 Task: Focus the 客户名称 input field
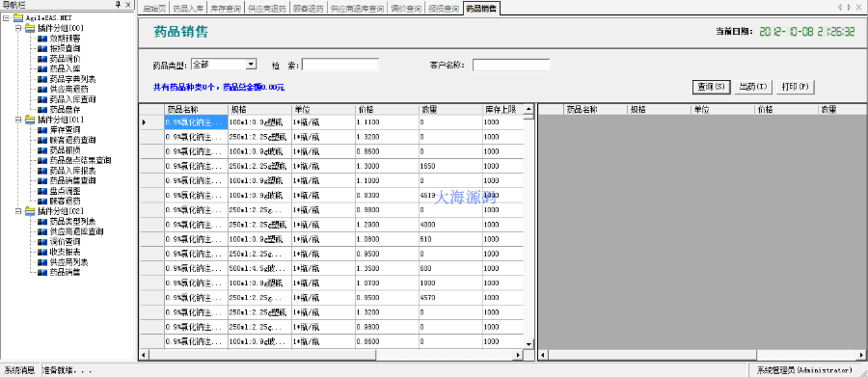click(511, 65)
